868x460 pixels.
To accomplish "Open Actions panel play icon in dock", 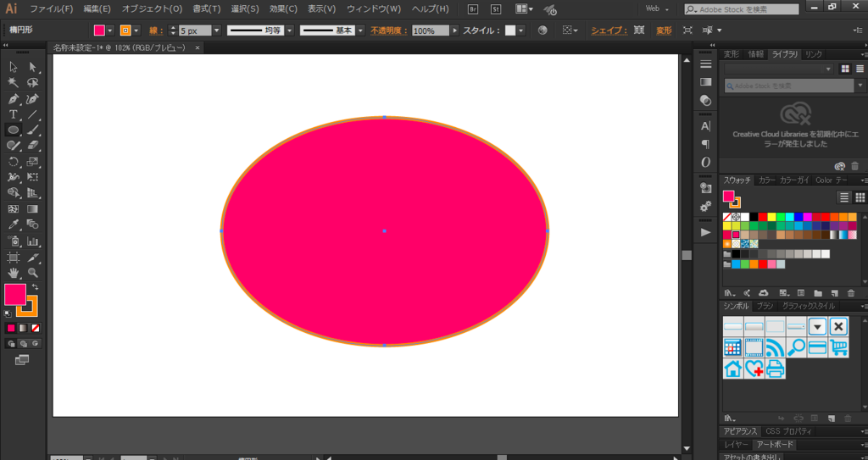I will (x=705, y=232).
